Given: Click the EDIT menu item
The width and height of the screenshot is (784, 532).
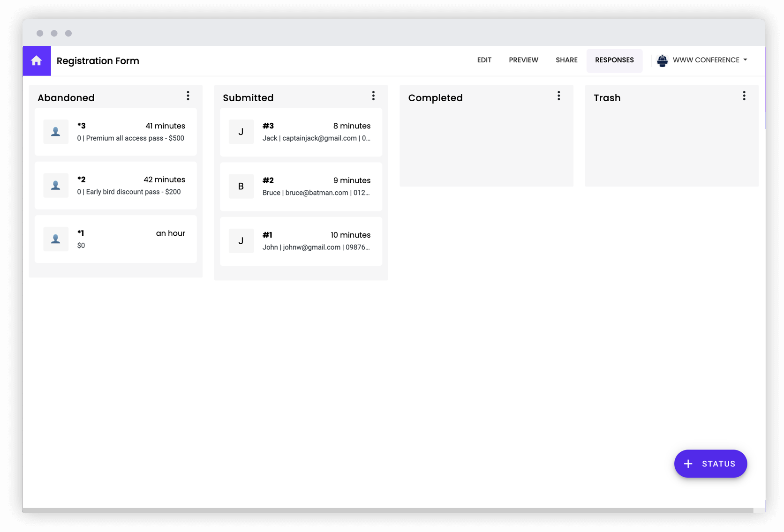Looking at the screenshot, I should point(484,60).
